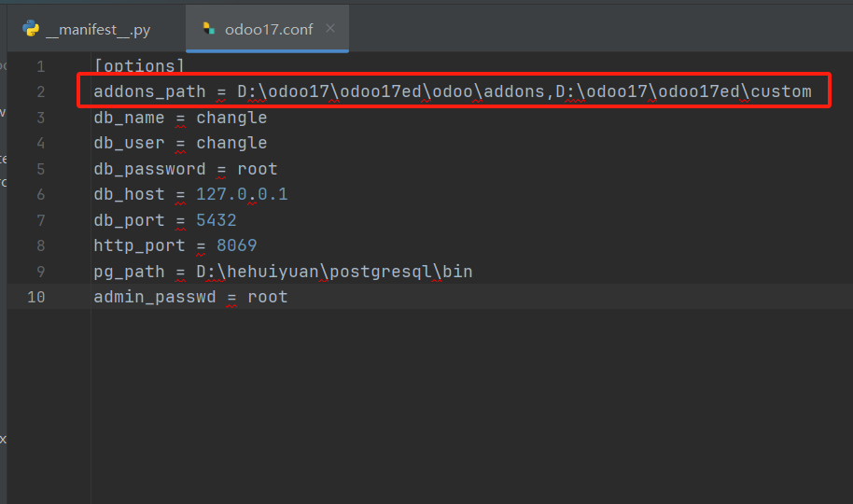
Task: Click the file icon on the odoo17.conf tab
Action: pos(209,28)
